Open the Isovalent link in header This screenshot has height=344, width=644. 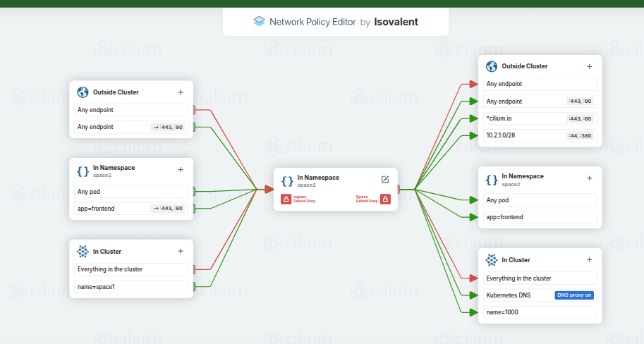396,22
